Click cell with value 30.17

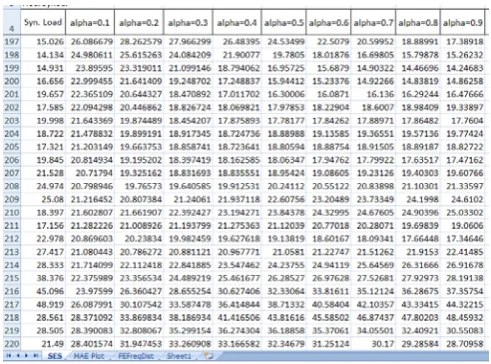(x=373, y=344)
